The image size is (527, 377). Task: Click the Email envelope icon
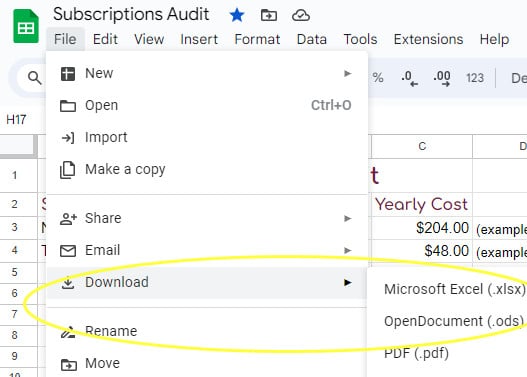(68, 251)
